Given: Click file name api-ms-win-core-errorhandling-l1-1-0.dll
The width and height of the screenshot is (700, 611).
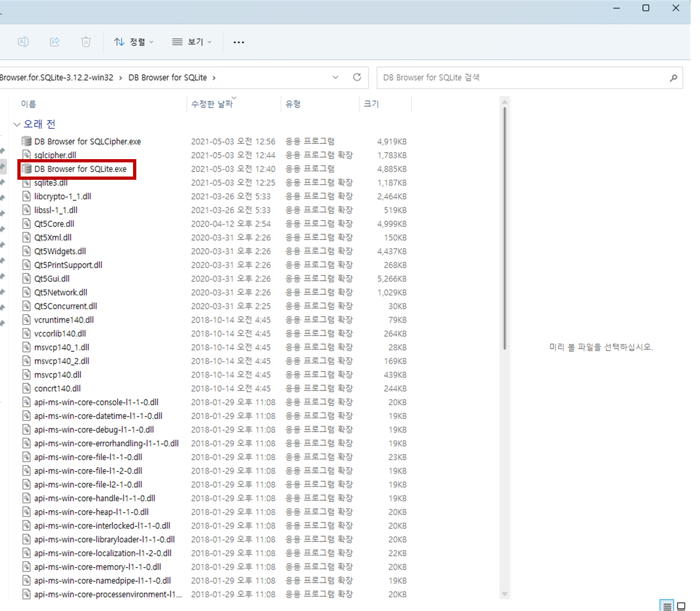Looking at the screenshot, I should click(x=106, y=444).
